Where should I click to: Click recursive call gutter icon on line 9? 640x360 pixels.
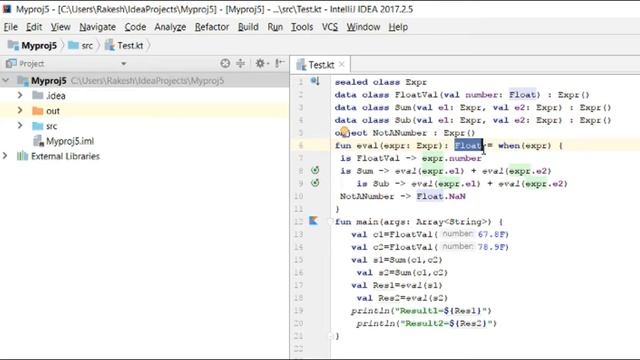[315, 183]
